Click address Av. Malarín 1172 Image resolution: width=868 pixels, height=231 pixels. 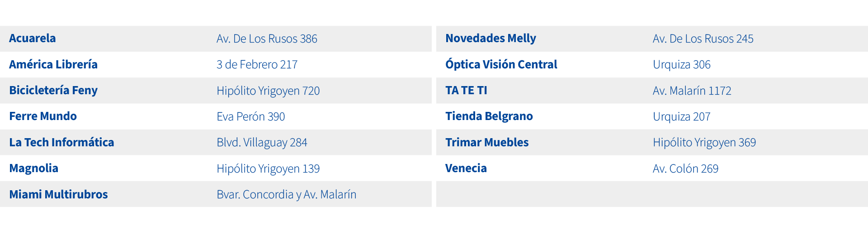pyautogui.click(x=692, y=91)
